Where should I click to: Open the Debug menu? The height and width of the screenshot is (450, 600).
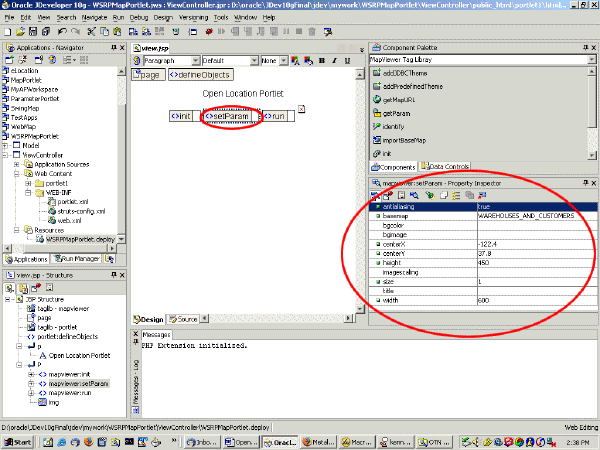click(x=139, y=18)
